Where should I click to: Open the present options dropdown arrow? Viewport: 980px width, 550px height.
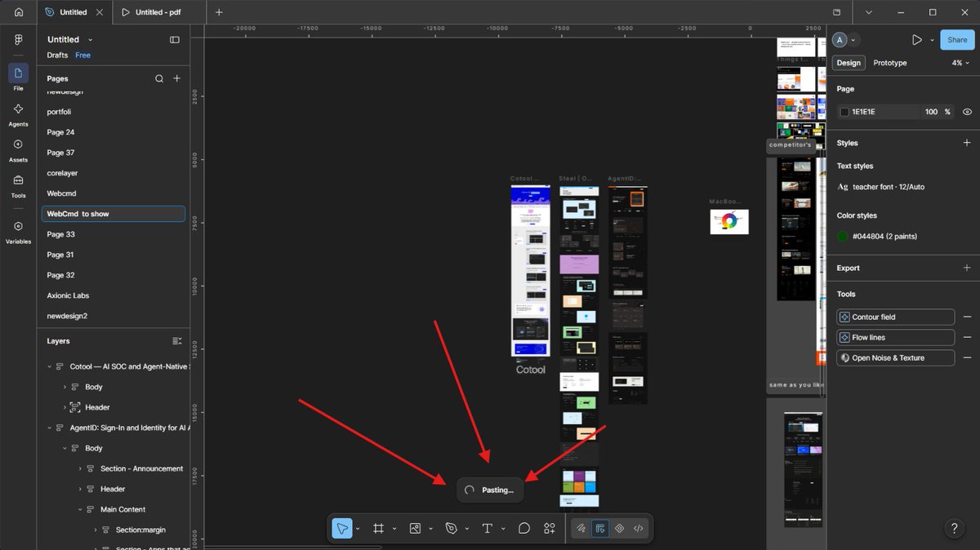[x=932, y=39]
